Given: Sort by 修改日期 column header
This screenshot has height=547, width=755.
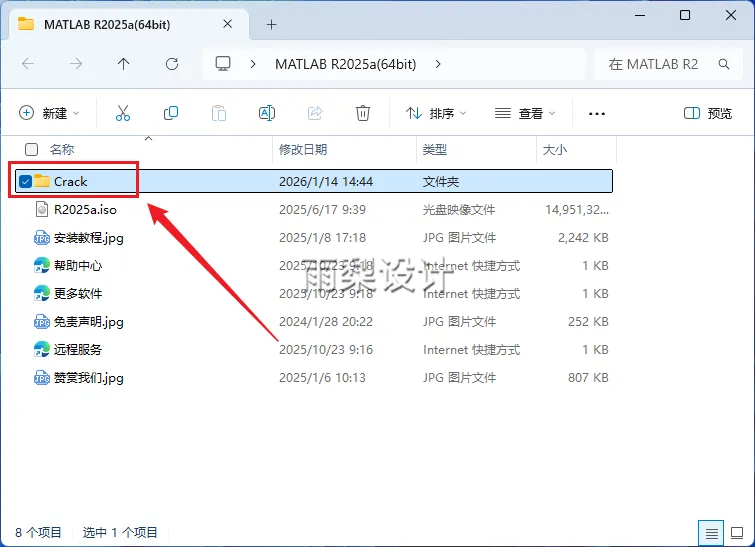Looking at the screenshot, I should (x=303, y=149).
